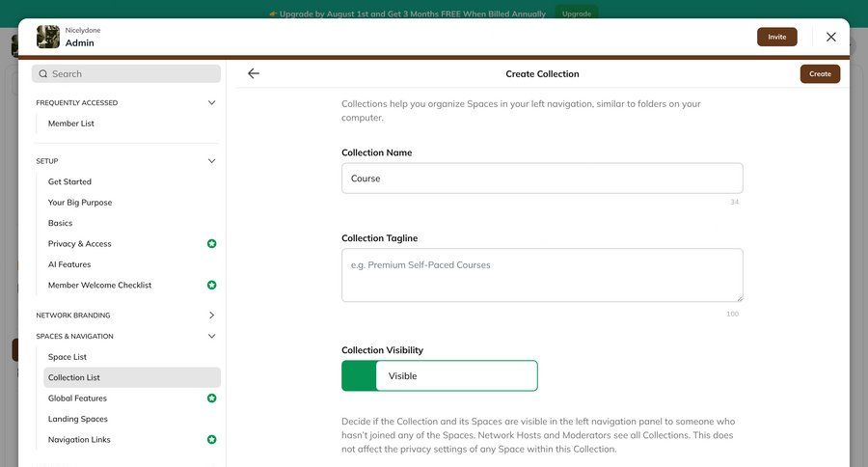This screenshot has height=467, width=868.
Task: Click the Invite button
Action: click(x=776, y=37)
